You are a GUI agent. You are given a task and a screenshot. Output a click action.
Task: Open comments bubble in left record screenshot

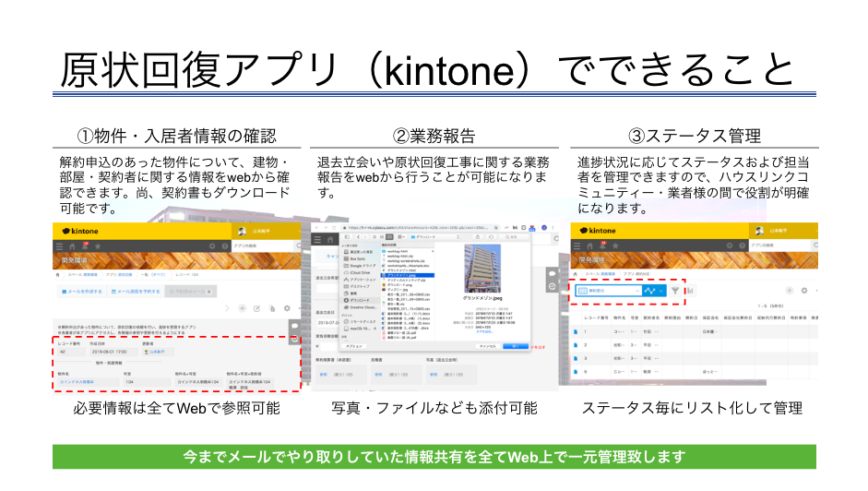tap(295, 327)
